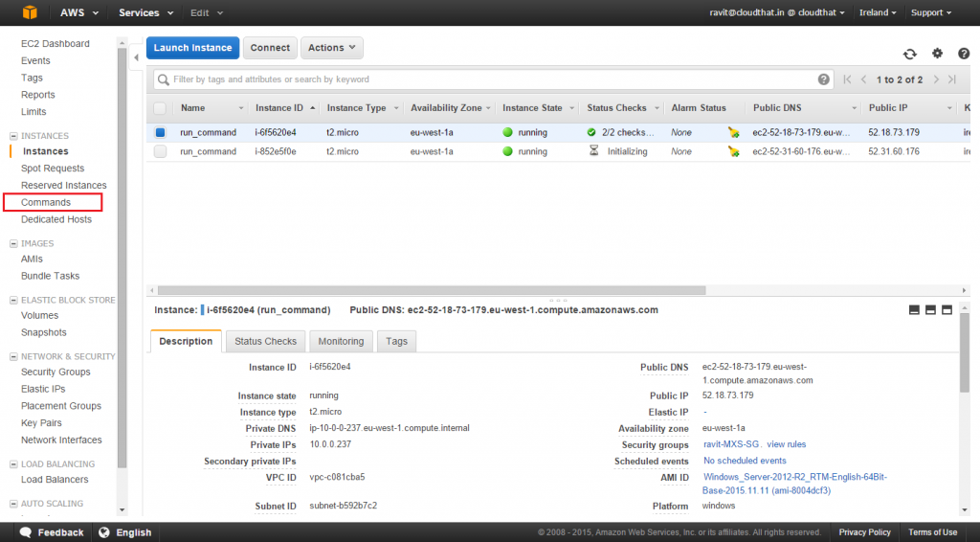Screen dimensions: 980x542
Task: Go to next page of results
Action: coord(936,79)
